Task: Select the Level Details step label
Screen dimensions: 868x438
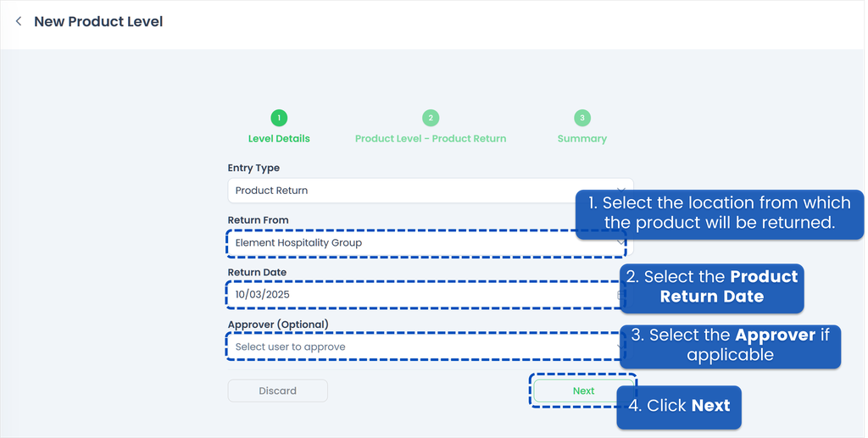Action: pos(279,139)
